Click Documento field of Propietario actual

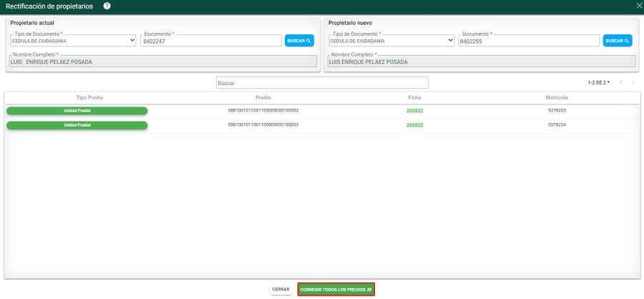tap(211, 41)
